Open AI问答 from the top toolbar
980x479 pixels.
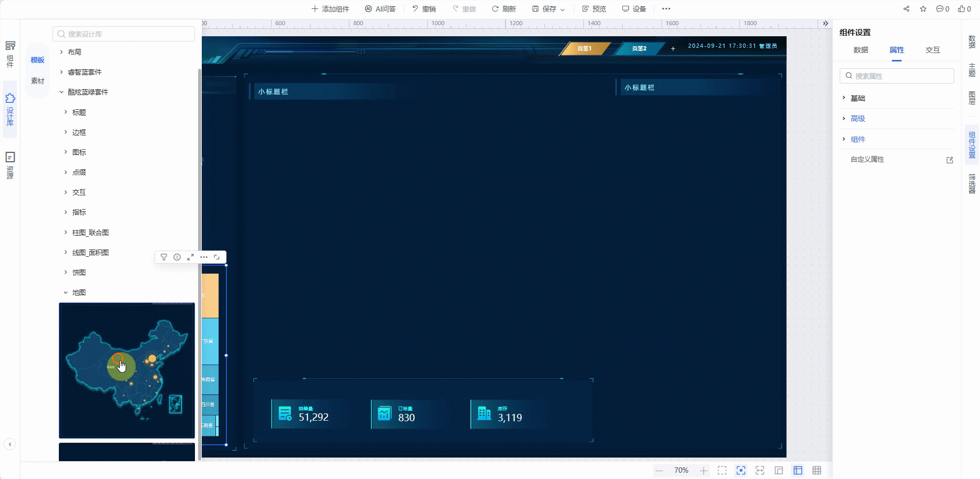click(x=380, y=9)
